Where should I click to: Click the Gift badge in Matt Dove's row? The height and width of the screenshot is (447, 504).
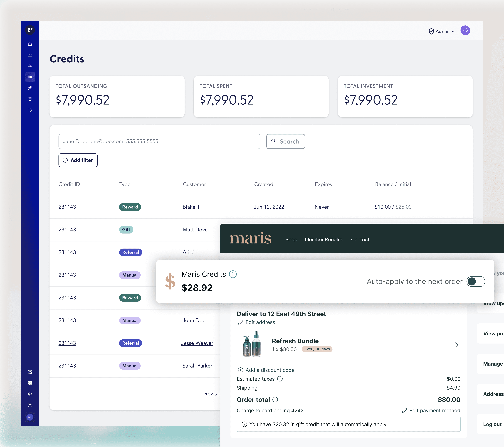click(x=126, y=230)
